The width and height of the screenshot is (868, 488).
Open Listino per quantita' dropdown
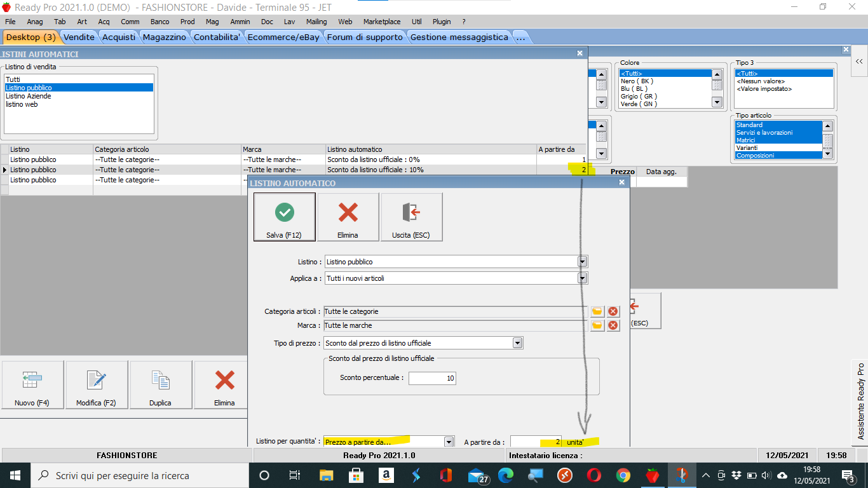449,442
